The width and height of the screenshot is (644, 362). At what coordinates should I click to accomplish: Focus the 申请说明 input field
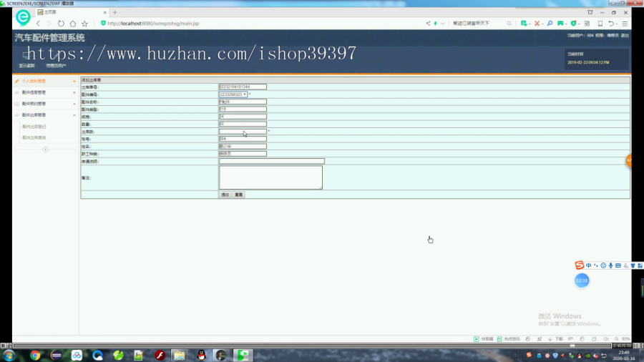click(x=271, y=161)
